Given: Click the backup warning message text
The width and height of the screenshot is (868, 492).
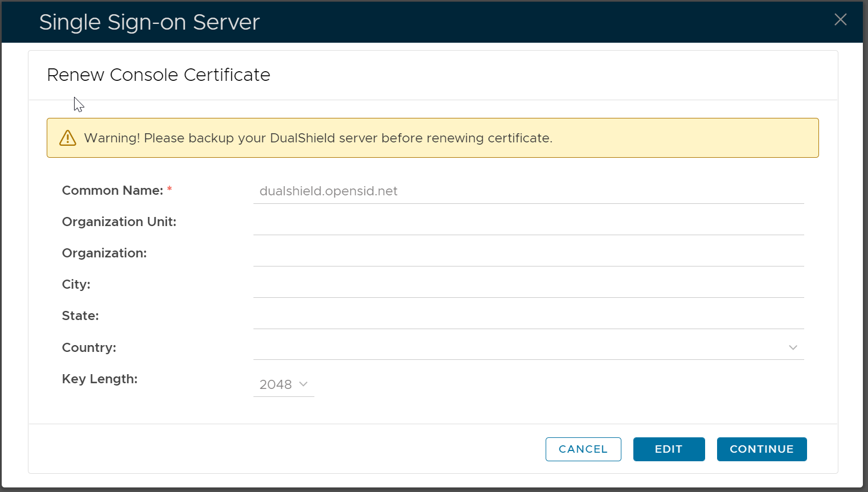Looking at the screenshot, I should [x=318, y=138].
